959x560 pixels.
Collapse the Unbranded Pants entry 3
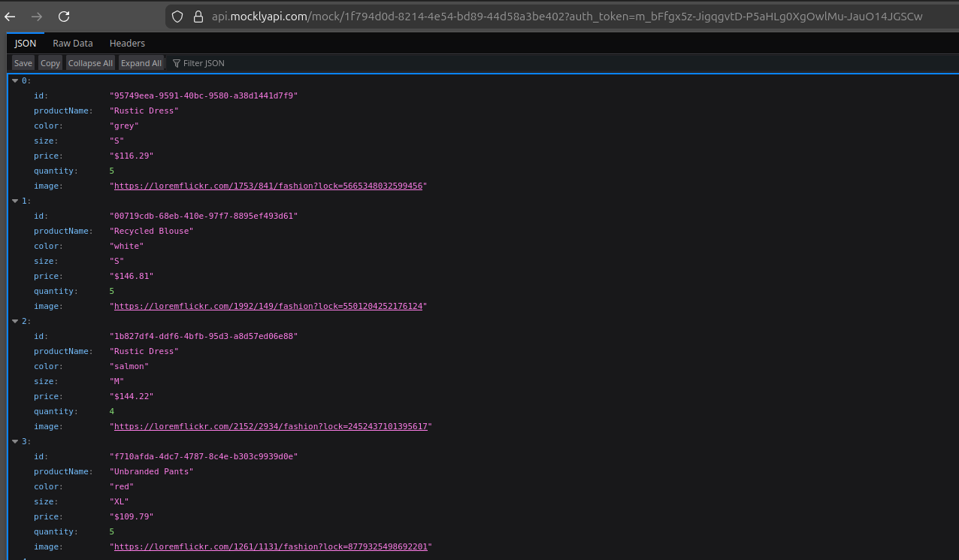16,441
